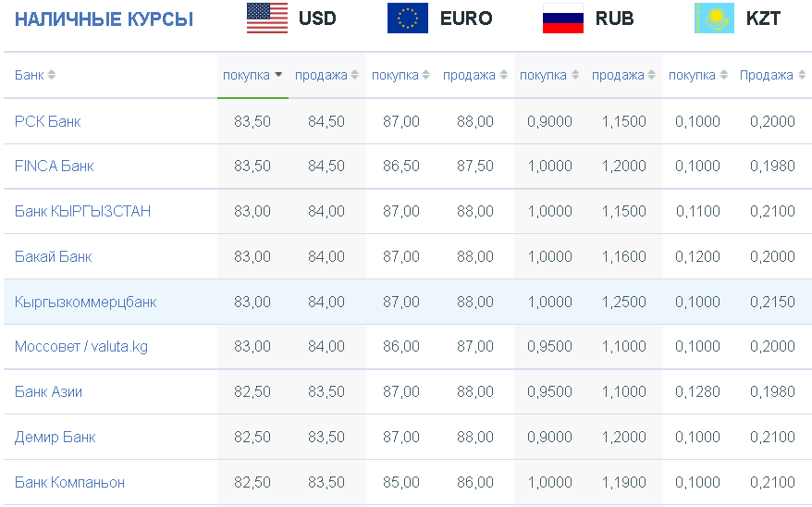Open the РСК Банк link
Image resolution: width=812 pixels, height=507 pixels.
pos(48,121)
